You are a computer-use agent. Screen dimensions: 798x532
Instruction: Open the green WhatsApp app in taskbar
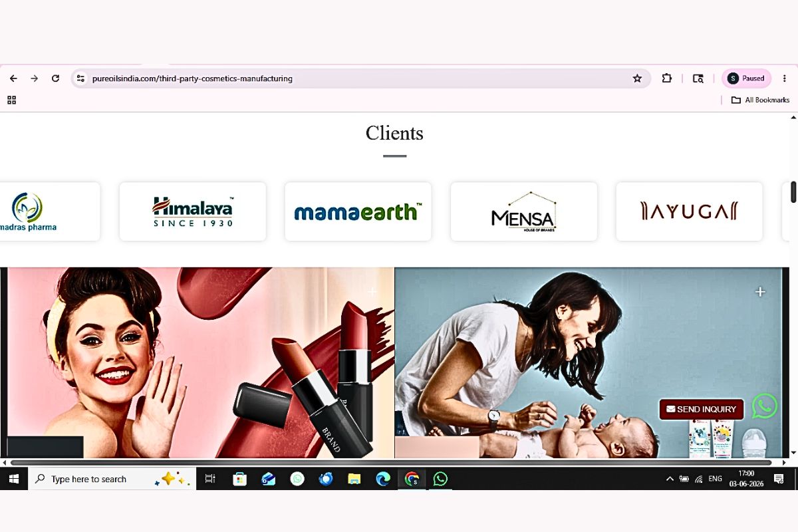pos(440,479)
